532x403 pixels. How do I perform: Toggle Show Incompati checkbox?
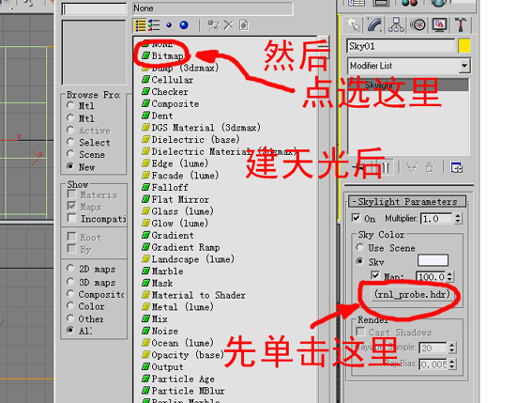pyautogui.click(x=71, y=218)
